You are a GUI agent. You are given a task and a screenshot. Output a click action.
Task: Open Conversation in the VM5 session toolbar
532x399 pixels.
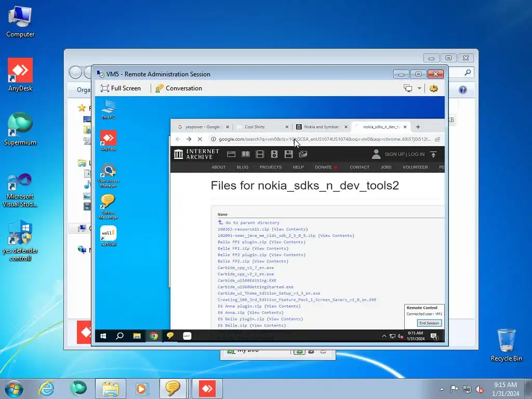click(x=179, y=88)
